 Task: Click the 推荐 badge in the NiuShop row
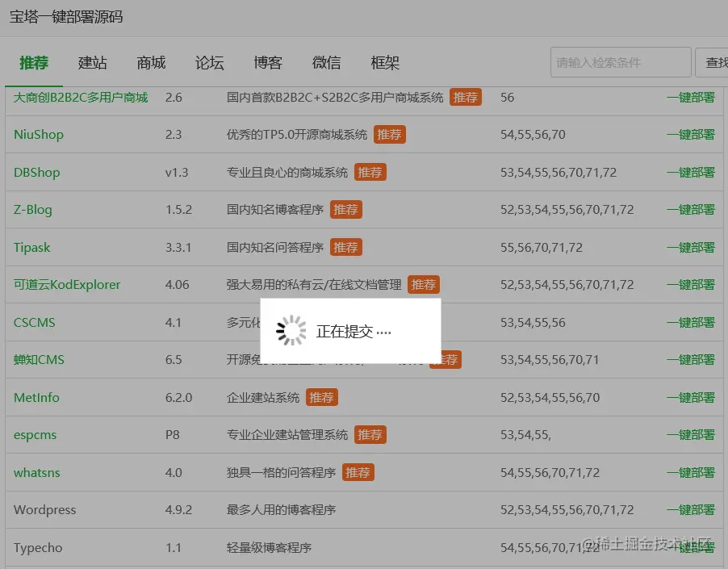coord(390,135)
